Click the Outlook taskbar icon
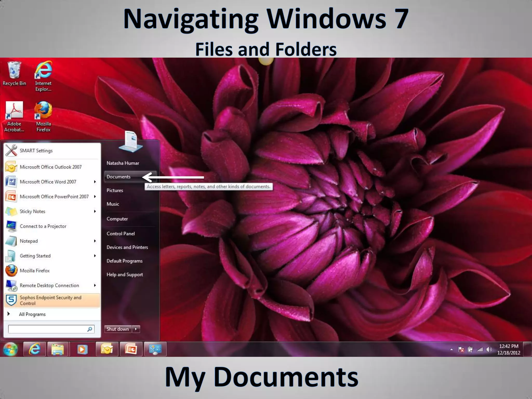This screenshot has width=532, height=399. pyautogui.click(x=107, y=349)
